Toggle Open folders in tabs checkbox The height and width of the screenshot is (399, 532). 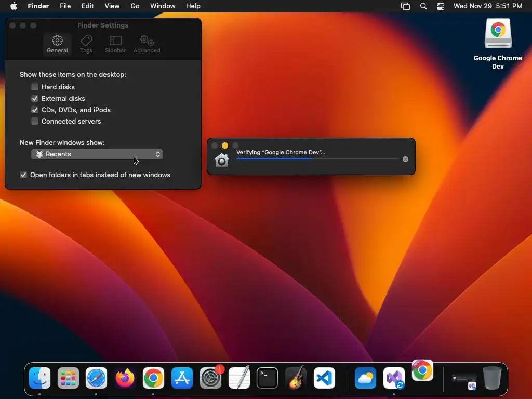(x=23, y=175)
